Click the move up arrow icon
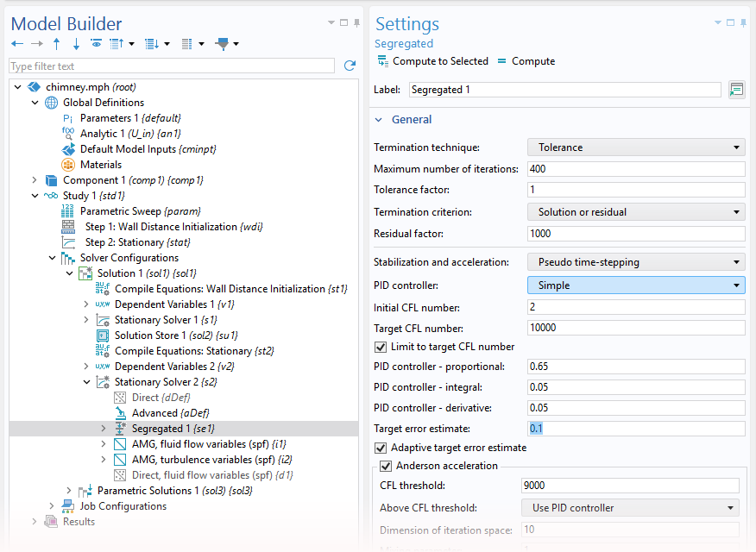Viewport: 756px width, 552px height. [57, 44]
